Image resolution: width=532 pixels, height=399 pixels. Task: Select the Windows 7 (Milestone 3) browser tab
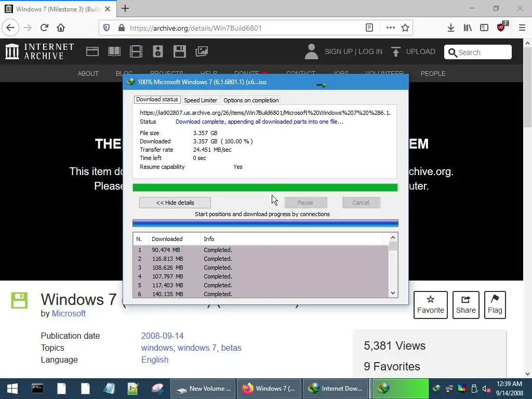(58, 9)
